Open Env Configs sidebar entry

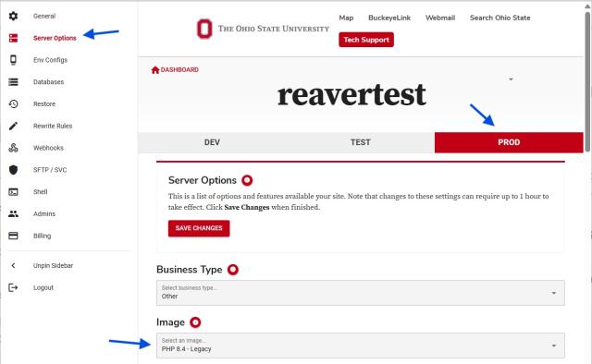(50, 60)
